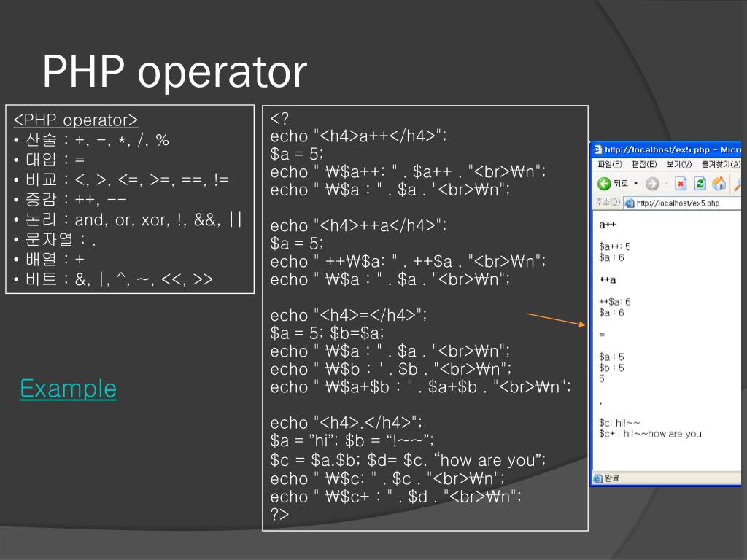Click code line echo "<h4>++a</h4>"
The width and height of the screenshot is (747, 560).
[x=358, y=225]
